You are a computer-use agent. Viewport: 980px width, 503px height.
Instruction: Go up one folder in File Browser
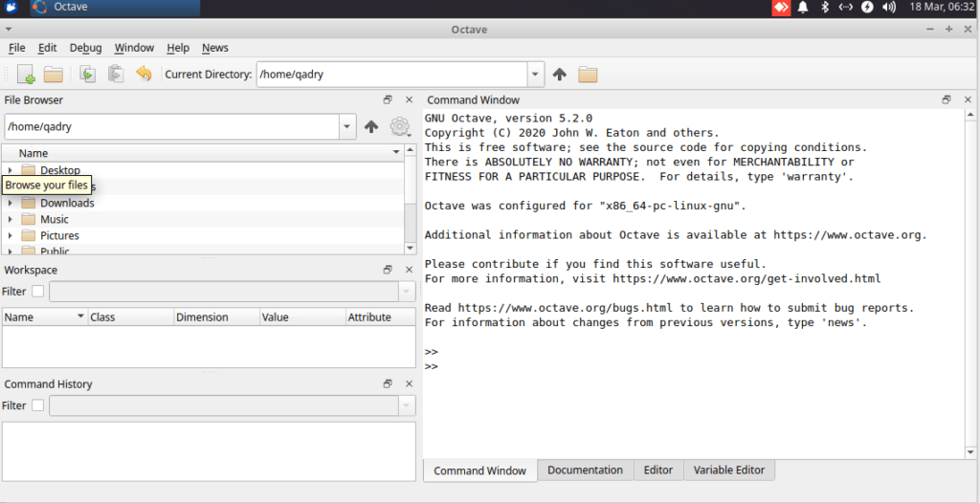[x=371, y=126]
